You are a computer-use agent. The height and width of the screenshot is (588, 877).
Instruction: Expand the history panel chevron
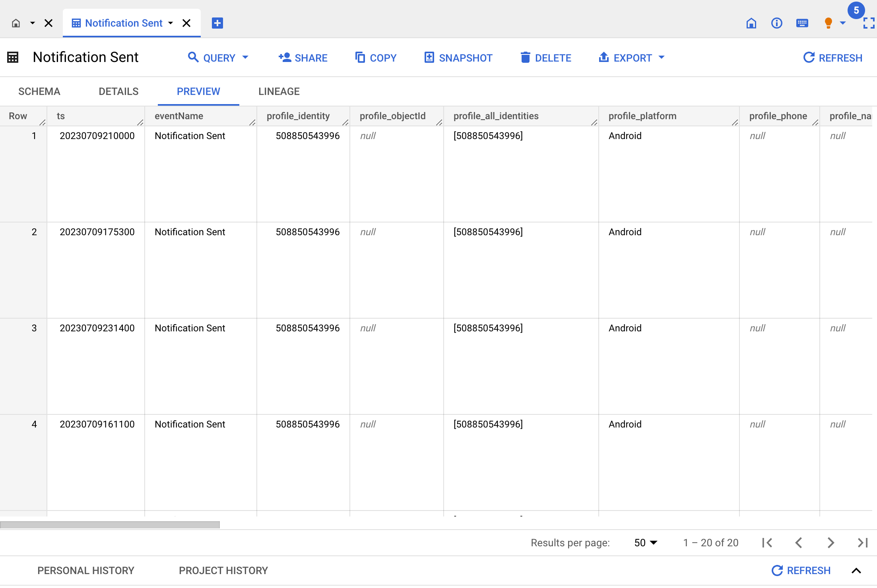pyautogui.click(x=856, y=571)
